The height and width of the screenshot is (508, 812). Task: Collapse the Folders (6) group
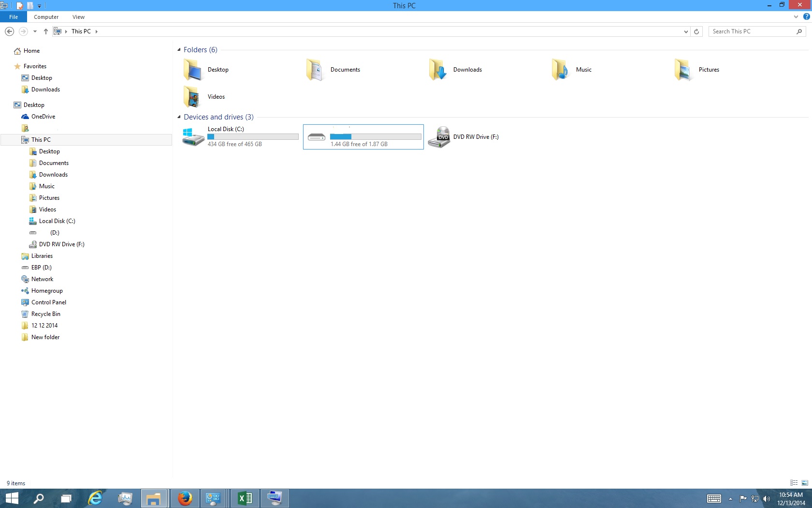point(179,50)
